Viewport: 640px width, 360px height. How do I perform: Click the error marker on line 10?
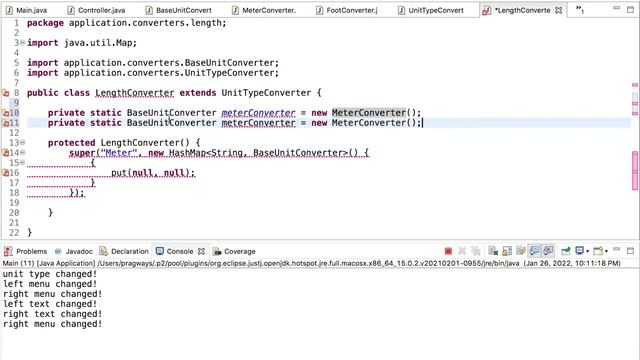point(5,113)
